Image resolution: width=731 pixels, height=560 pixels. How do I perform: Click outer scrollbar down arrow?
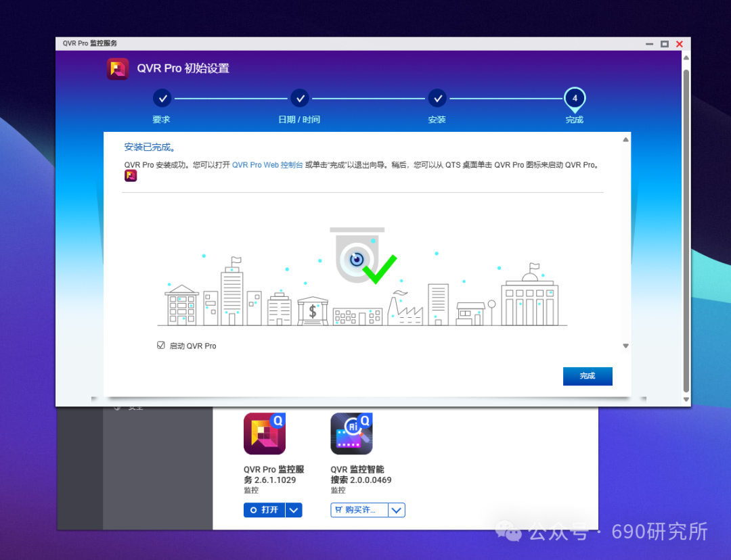686,399
